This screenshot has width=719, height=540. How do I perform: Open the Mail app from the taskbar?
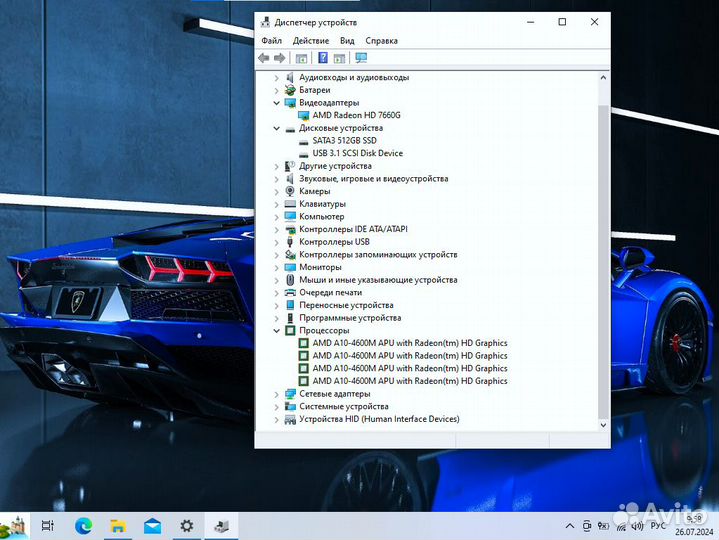(152, 526)
